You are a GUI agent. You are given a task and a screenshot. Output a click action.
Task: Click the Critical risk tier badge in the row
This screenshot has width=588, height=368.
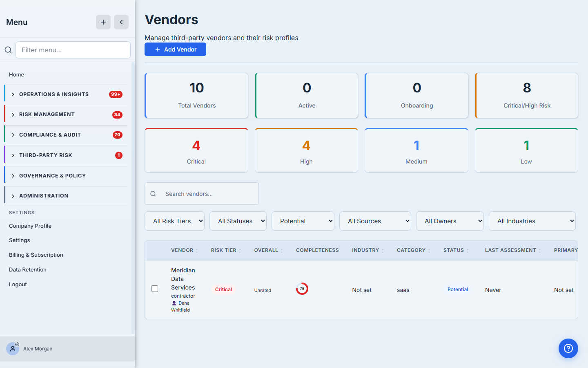223,289
